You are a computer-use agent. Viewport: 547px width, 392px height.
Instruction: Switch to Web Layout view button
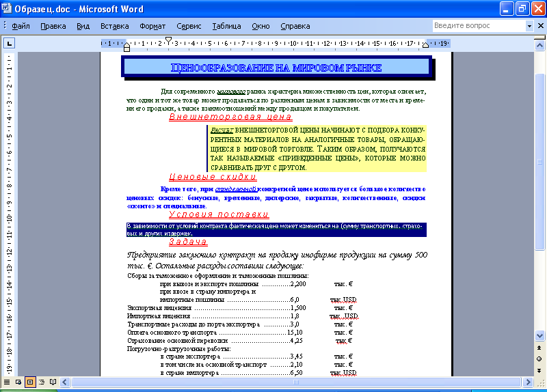18,382
